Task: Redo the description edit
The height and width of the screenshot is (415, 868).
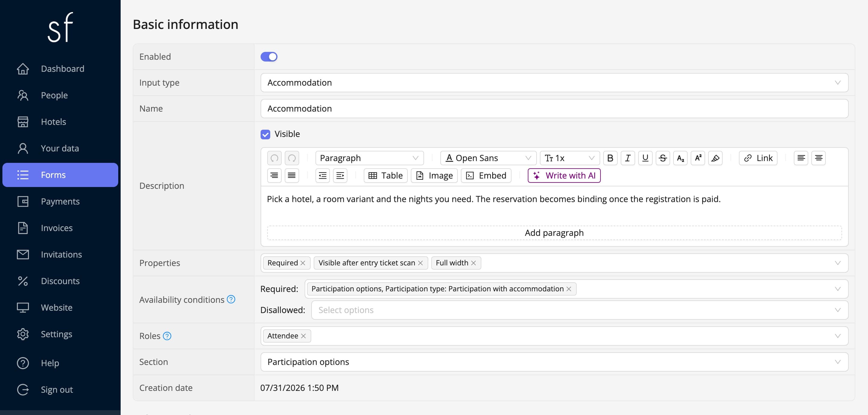Action: coord(292,158)
